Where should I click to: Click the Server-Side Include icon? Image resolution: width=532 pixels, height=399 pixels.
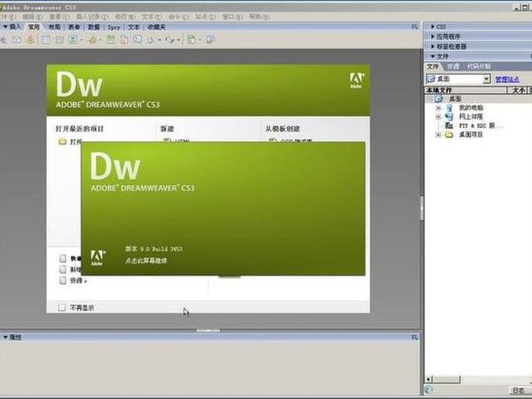coord(124,40)
